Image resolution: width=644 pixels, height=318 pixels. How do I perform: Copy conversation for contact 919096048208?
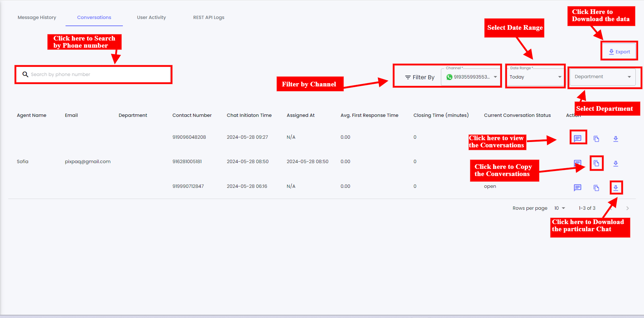[x=596, y=139]
